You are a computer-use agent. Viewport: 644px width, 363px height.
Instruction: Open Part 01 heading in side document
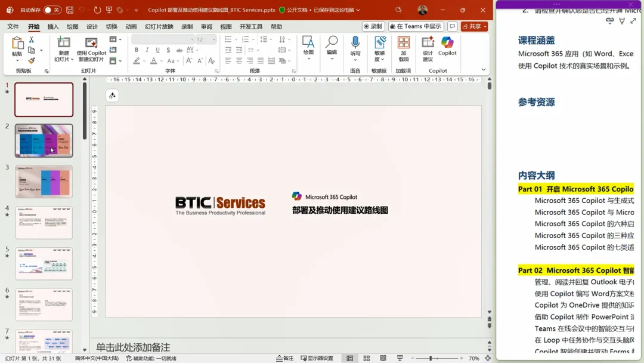[575, 189]
